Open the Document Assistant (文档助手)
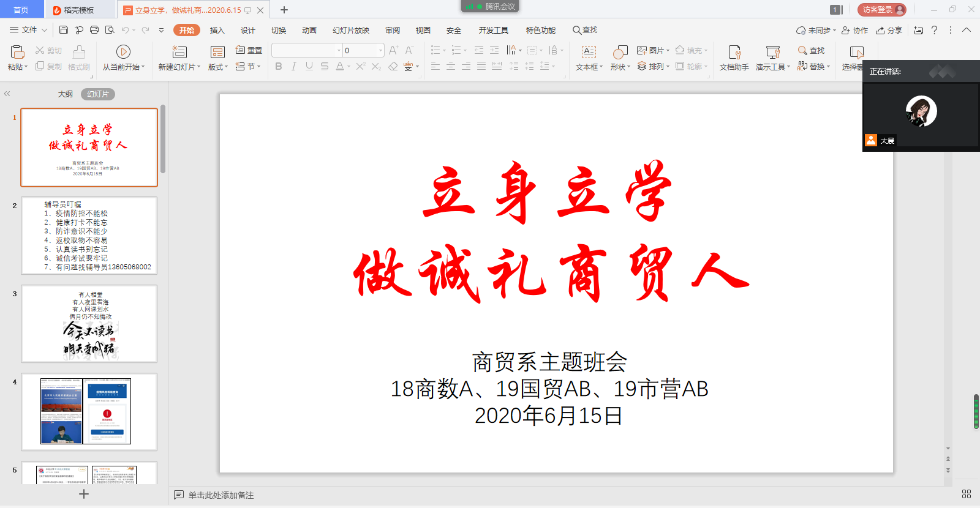This screenshot has height=508, width=980. (734, 52)
